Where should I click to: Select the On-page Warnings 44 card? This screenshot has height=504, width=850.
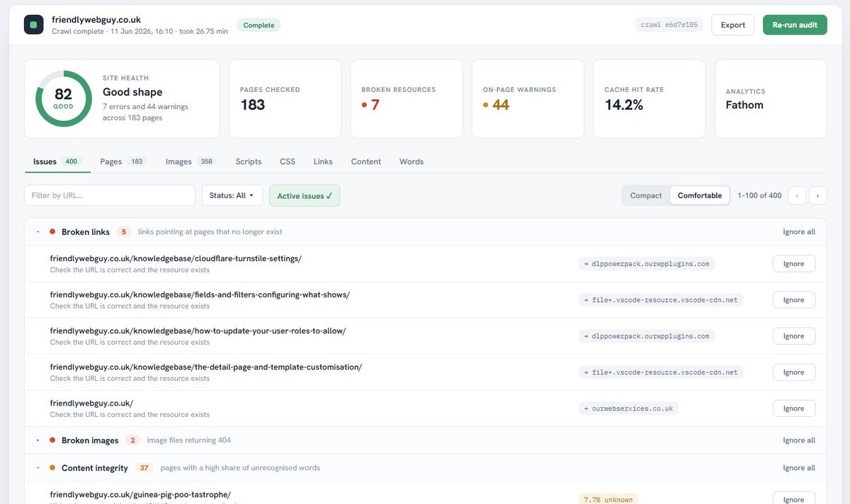(x=528, y=98)
